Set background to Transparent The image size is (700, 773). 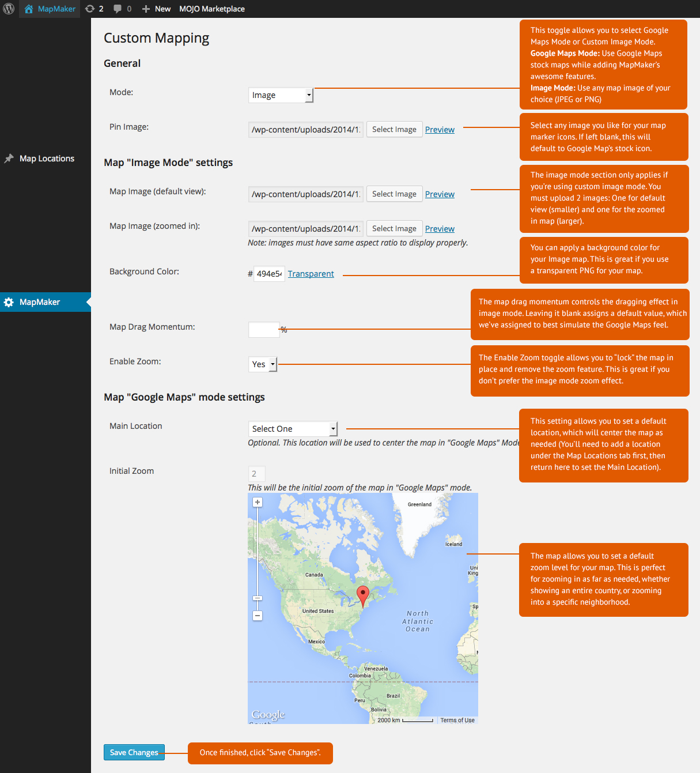tap(311, 274)
